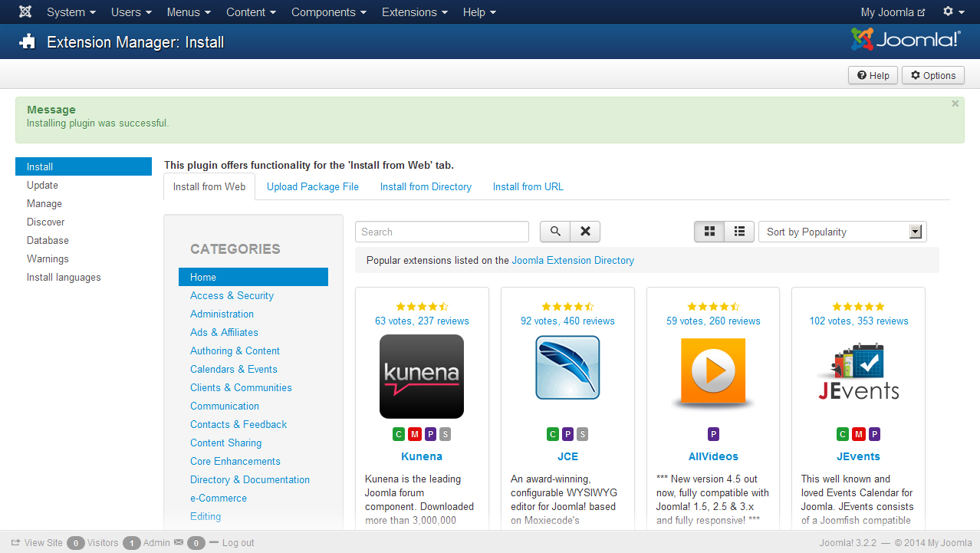Open My Joomla site link
Screen dimensions: 980x553
pyautogui.click(x=893, y=12)
